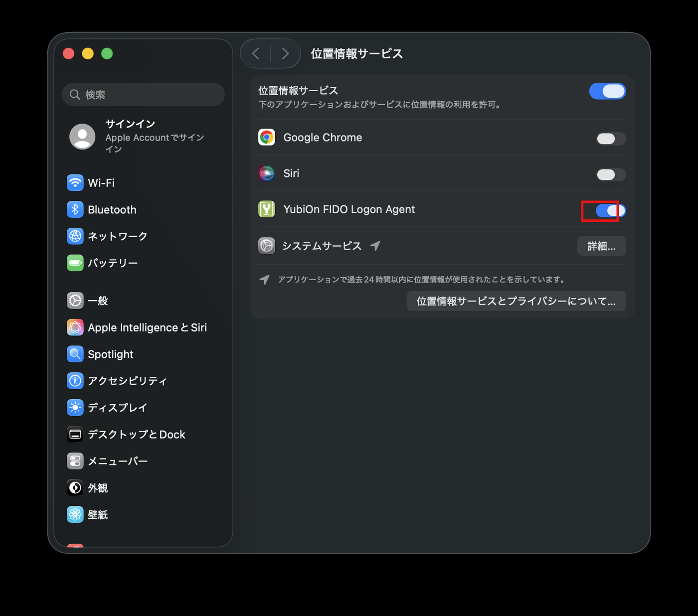Open Apple Intelligence と Siri icon
Screen dimensions: 698x616
(x=75, y=327)
